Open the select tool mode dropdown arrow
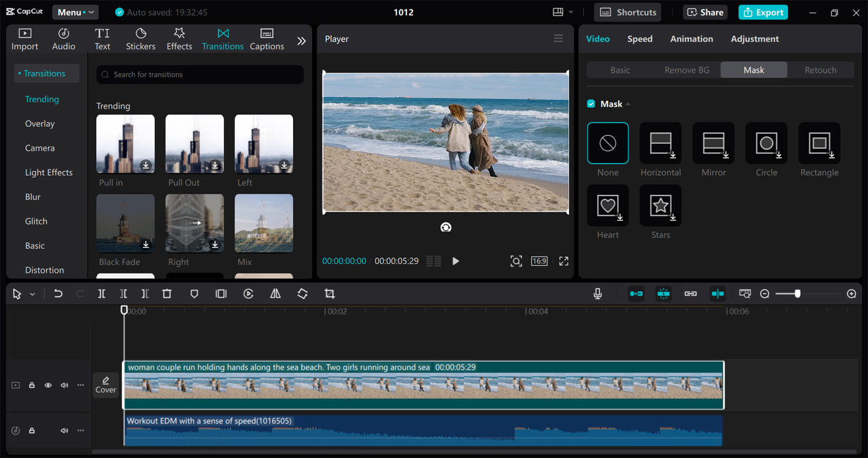868x458 pixels. [x=33, y=294]
